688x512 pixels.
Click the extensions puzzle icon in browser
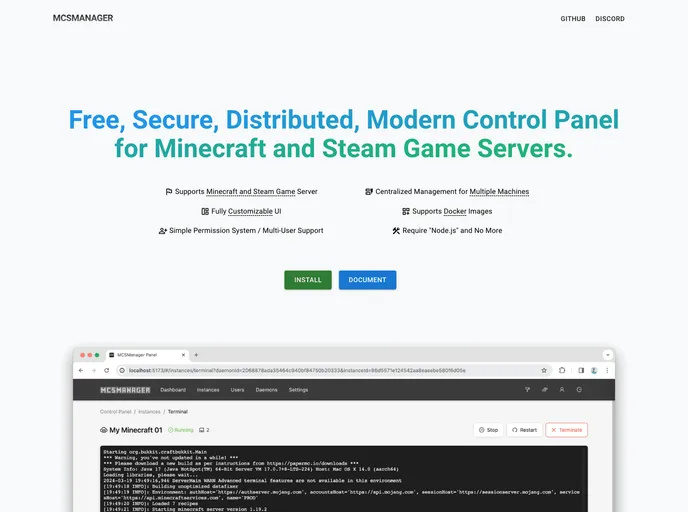(x=562, y=370)
